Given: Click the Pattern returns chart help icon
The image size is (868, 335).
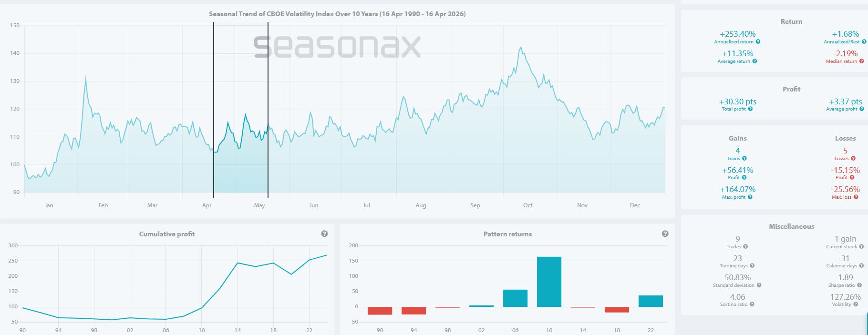Looking at the screenshot, I should coord(665,234).
